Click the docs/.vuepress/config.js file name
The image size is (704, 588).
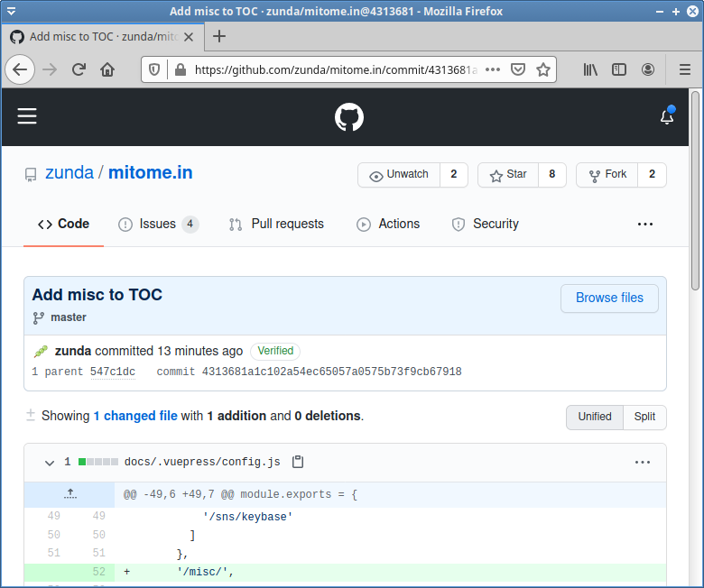(x=202, y=462)
